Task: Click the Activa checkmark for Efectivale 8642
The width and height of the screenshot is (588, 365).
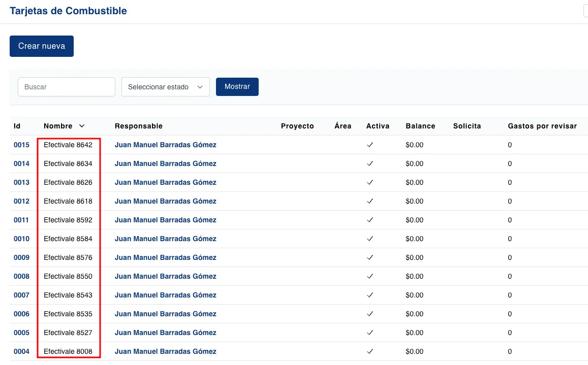Action: point(370,145)
